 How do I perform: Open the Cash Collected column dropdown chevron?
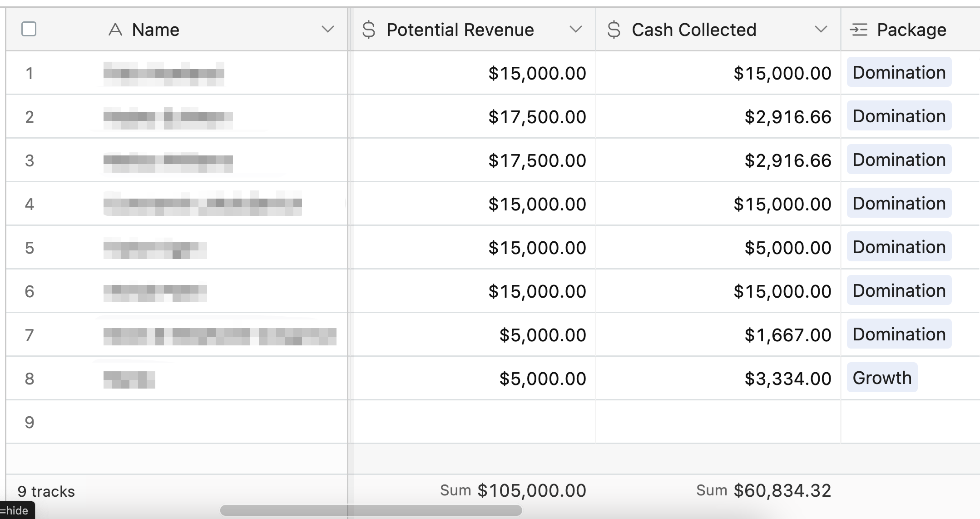tap(821, 30)
